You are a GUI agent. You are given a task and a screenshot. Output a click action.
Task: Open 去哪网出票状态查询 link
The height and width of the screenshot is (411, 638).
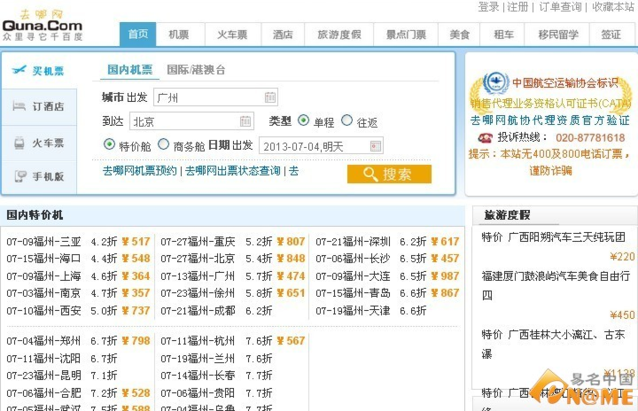coord(233,171)
